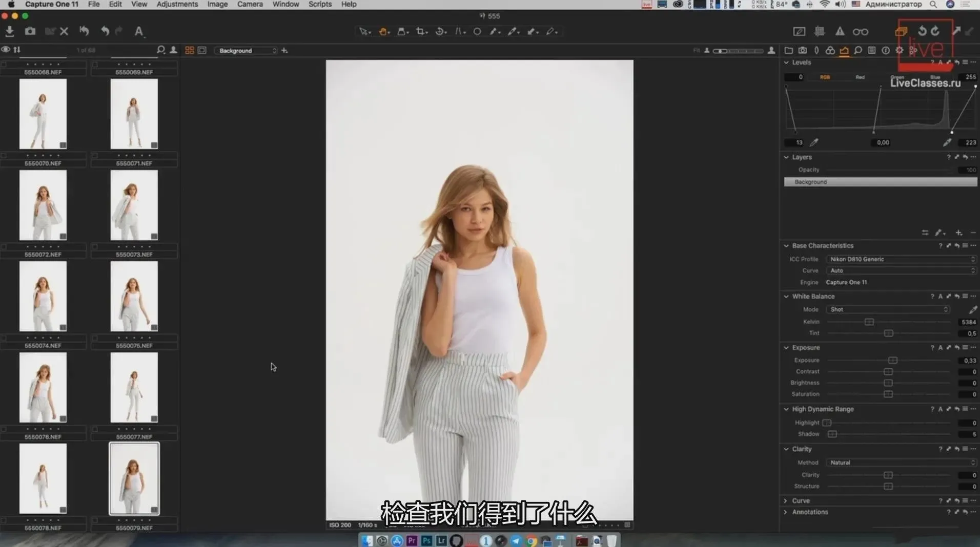Open the Scripts menu

[x=320, y=4]
